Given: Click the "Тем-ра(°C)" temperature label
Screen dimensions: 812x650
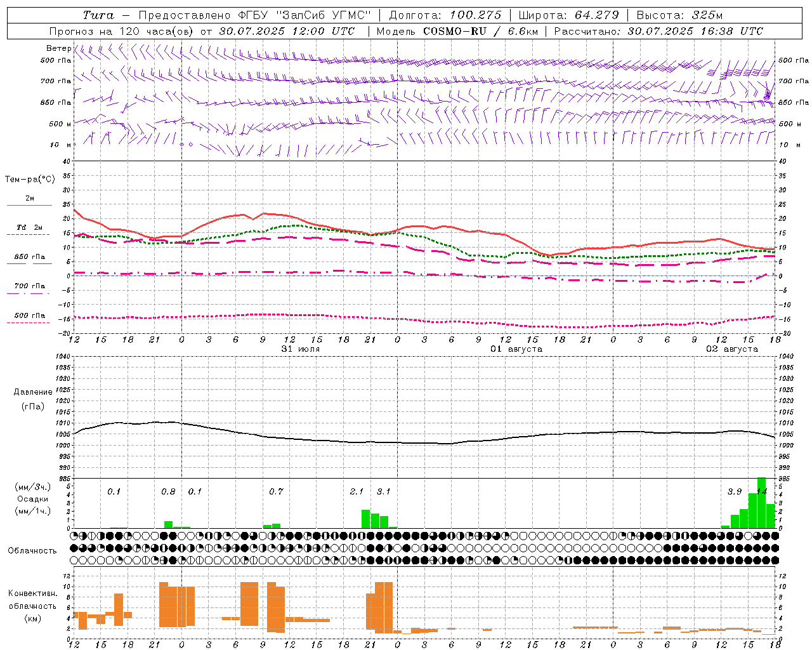Looking at the screenshot, I should [x=30, y=180].
